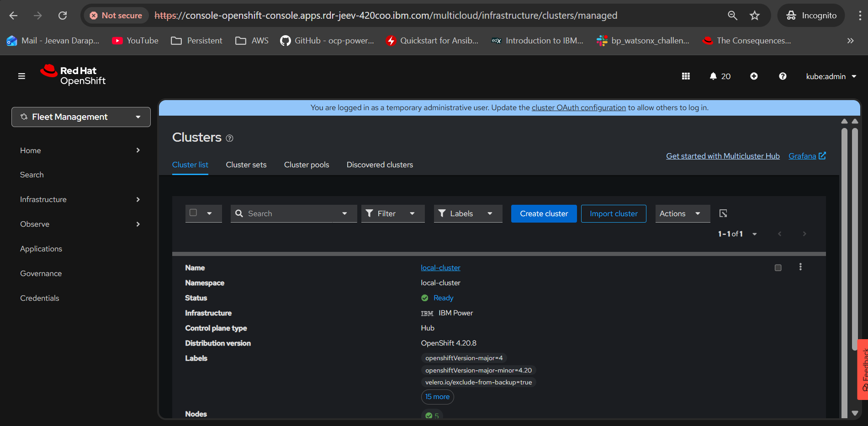The width and height of the screenshot is (868, 426).
Task: Open the pagination 1-1 of 1 dropdown
Action: tap(737, 234)
